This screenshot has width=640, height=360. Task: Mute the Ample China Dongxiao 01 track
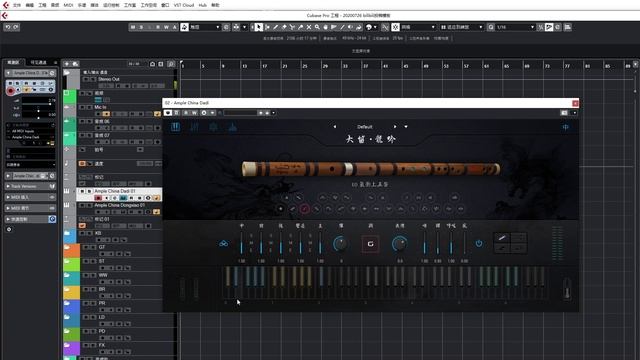[x=82, y=205]
